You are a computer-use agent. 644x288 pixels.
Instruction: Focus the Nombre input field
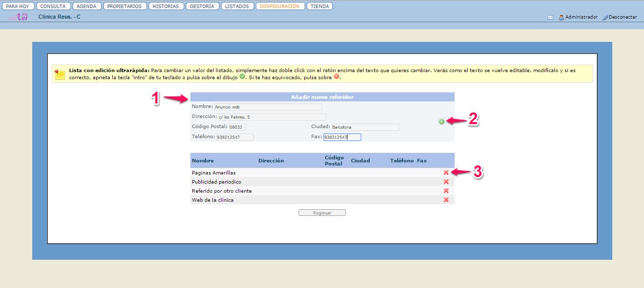coord(268,107)
